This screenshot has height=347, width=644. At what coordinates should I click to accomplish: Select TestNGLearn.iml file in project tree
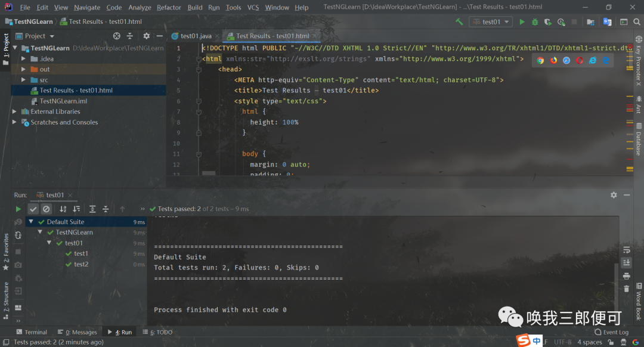click(63, 101)
